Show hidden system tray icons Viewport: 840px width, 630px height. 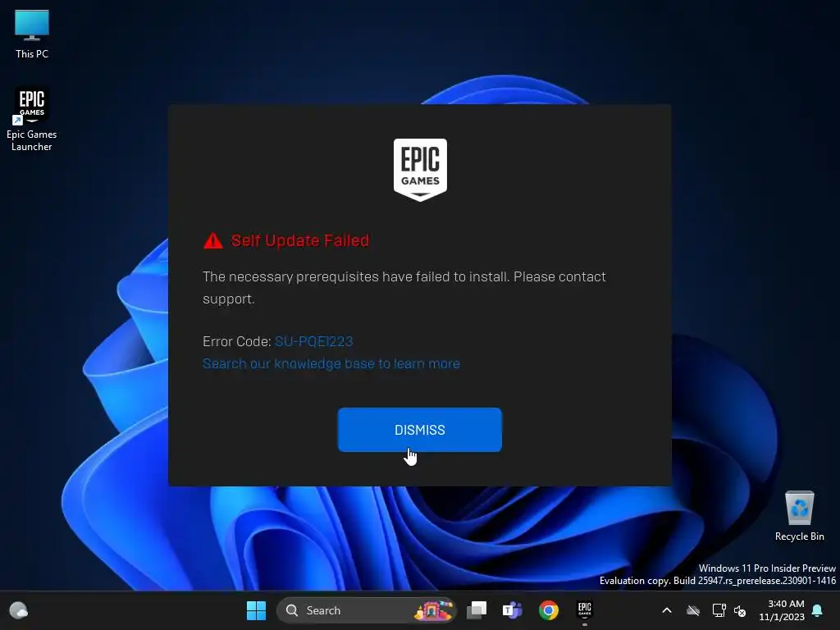point(667,610)
